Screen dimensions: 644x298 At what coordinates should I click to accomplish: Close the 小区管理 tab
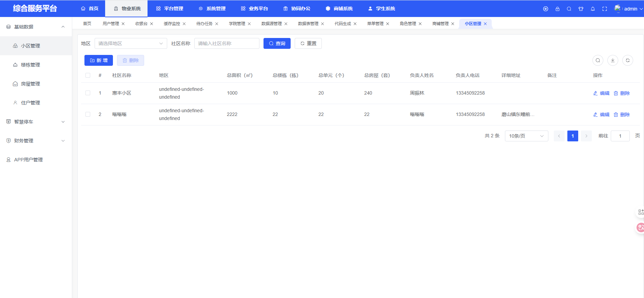[x=485, y=24]
